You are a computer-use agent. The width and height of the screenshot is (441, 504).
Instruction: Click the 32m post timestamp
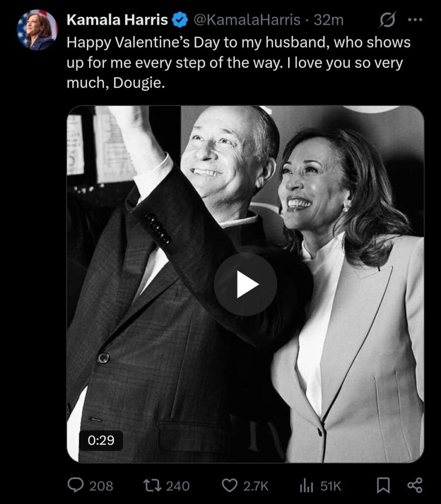pyautogui.click(x=329, y=20)
